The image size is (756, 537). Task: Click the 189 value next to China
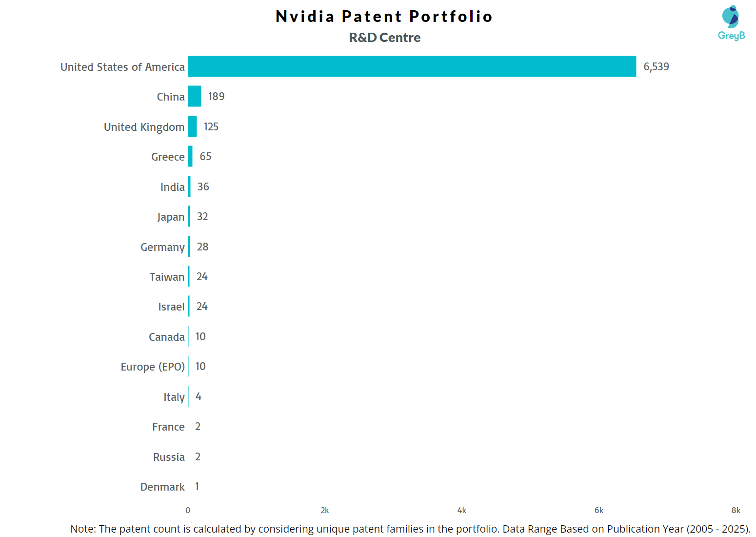[x=216, y=97]
